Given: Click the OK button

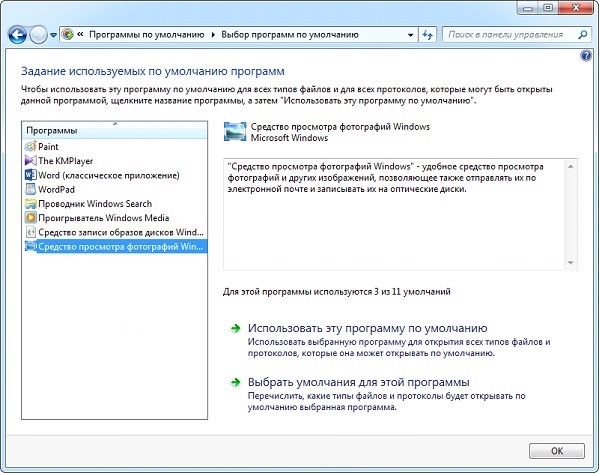Looking at the screenshot, I should pyautogui.click(x=557, y=451).
